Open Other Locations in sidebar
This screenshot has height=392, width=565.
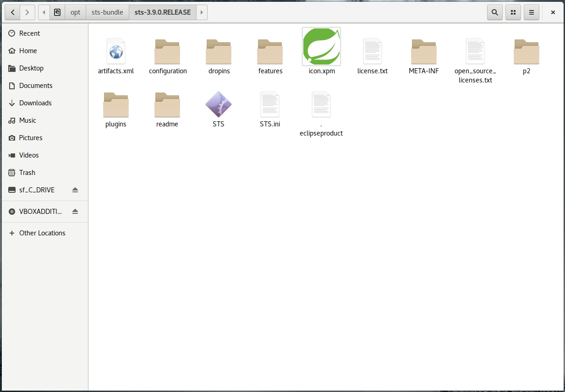(x=42, y=233)
